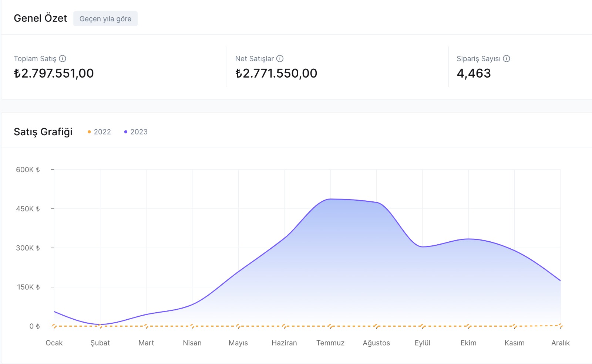Click the Ekim label on the x-axis
The image size is (592, 364).
[468, 343]
